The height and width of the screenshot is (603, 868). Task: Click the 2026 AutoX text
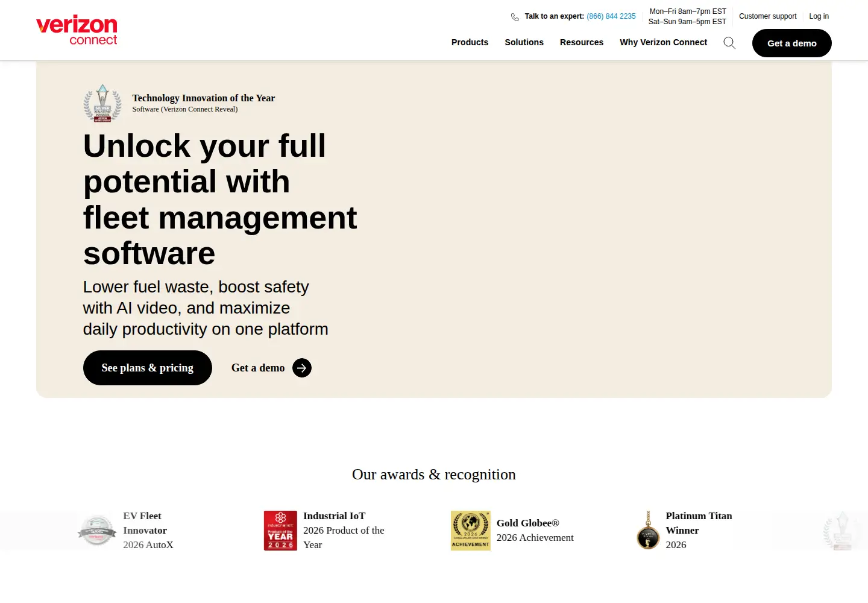click(148, 545)
